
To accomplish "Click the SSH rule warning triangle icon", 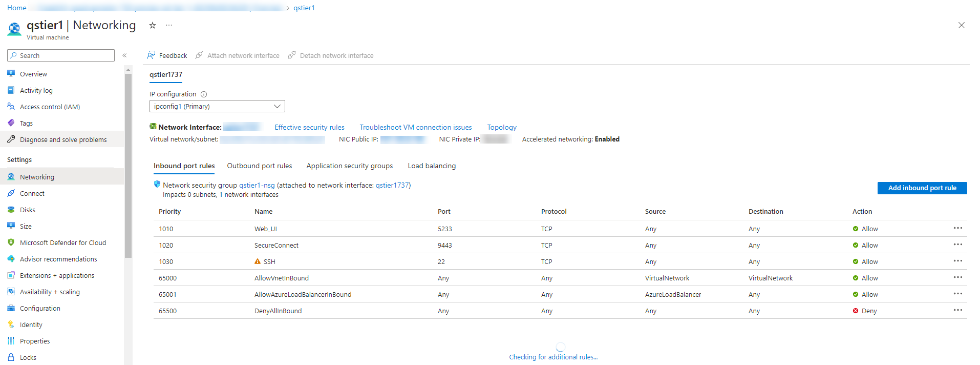I will (x=258, y=261).
